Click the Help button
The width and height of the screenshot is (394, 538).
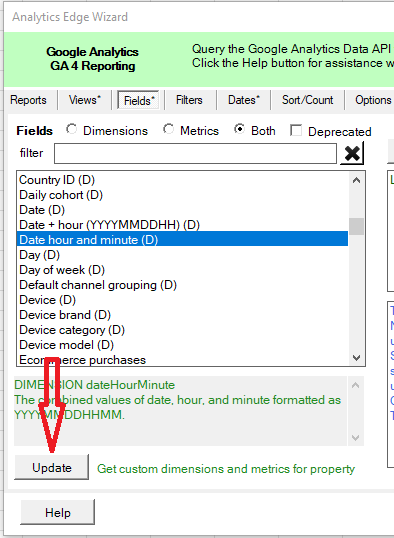click(x=58, y=513)
